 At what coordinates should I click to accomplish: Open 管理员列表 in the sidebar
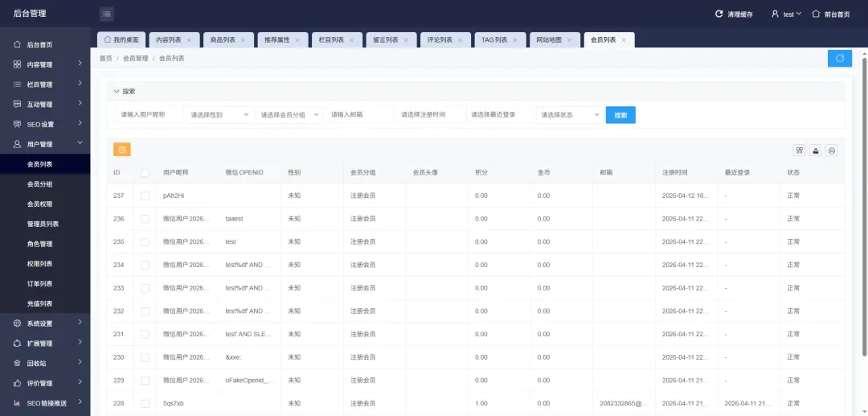tap(43, 224)
